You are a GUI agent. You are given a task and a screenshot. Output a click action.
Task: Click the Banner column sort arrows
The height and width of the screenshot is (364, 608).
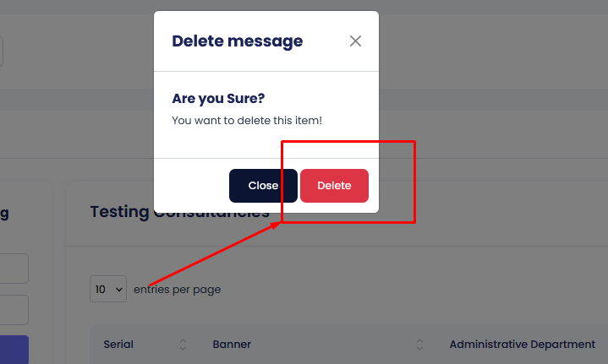pyautogui.click(x=419, y=345)
